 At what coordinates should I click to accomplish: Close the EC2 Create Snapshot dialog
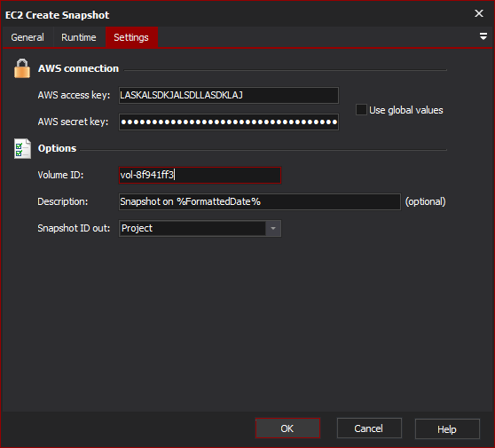pos(478,13)
